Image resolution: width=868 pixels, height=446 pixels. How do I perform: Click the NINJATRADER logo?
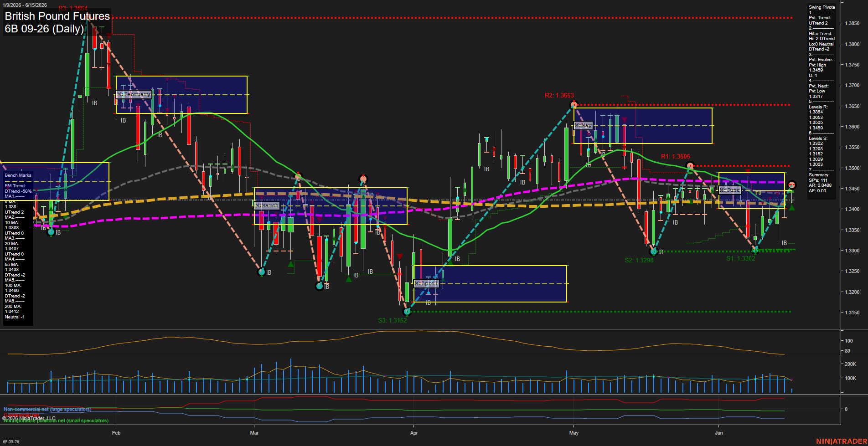pos(842,441)
